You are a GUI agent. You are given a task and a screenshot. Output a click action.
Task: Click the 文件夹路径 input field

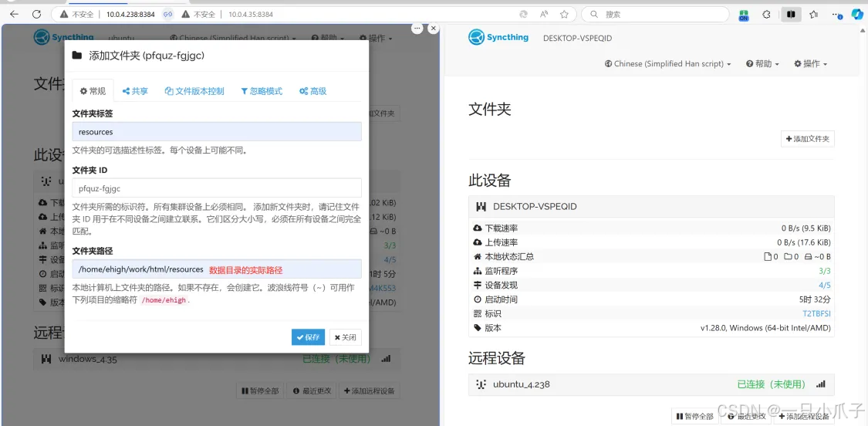[x=217, y=269]
